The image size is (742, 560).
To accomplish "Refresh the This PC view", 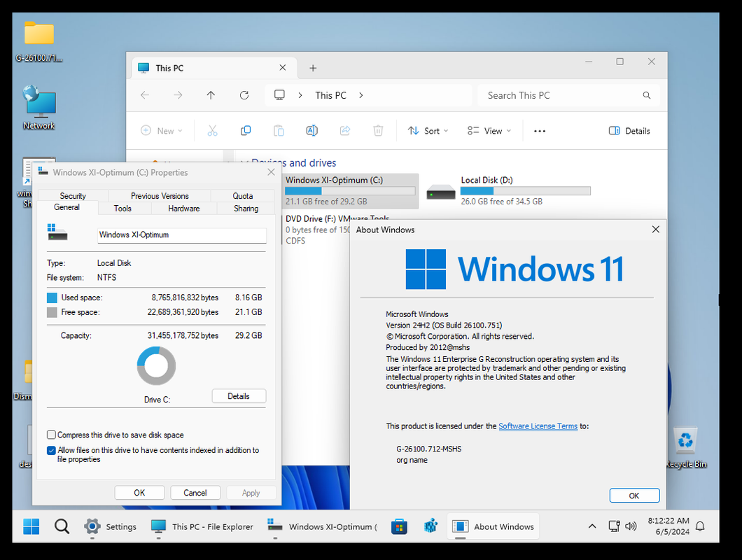I will 244,95.
